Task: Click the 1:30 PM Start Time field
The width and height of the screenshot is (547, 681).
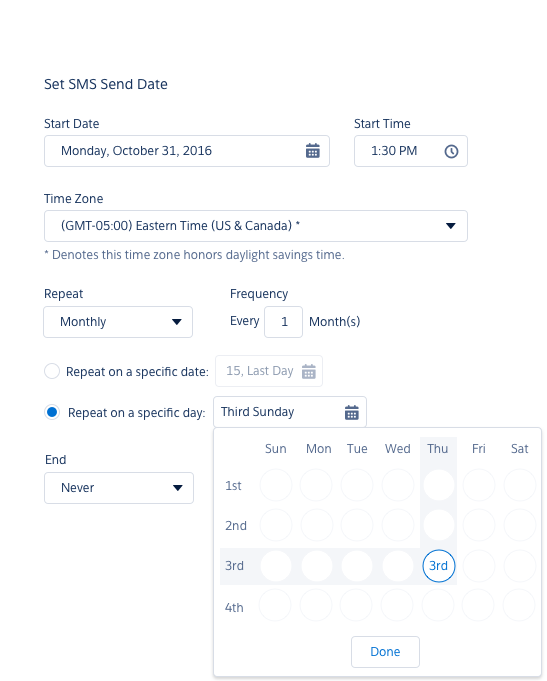Action: [x=411, y=151]
